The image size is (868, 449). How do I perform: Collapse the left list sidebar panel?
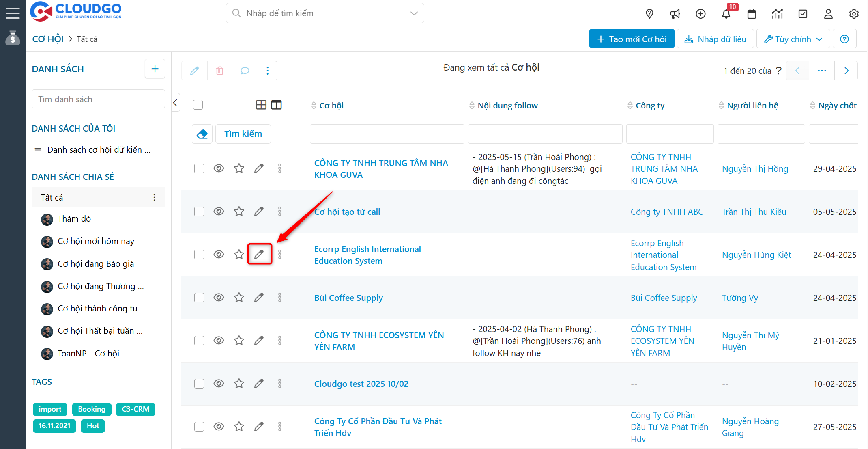point(175,103)
